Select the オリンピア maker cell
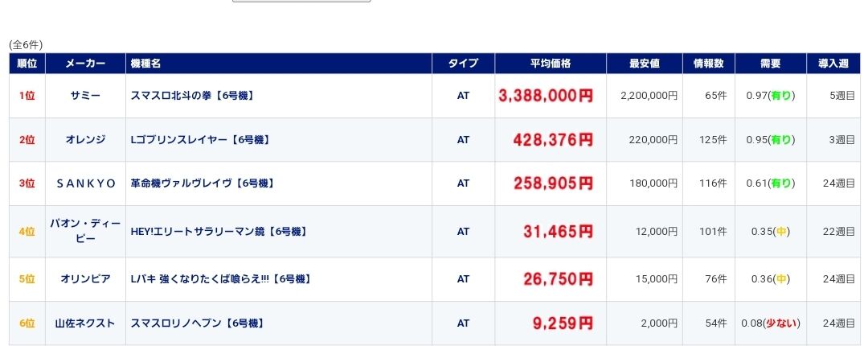This screenshot has height=346, width=868. (86, 279)
